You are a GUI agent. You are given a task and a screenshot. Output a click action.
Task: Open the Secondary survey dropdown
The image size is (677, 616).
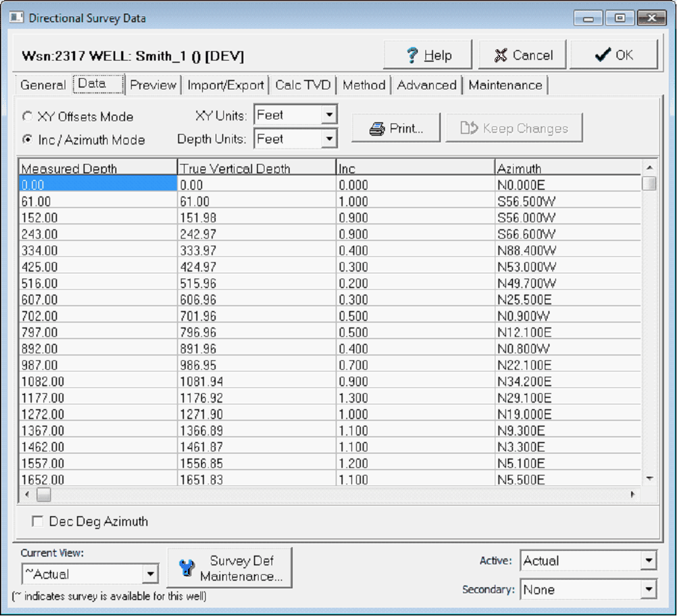coord(648,589)
